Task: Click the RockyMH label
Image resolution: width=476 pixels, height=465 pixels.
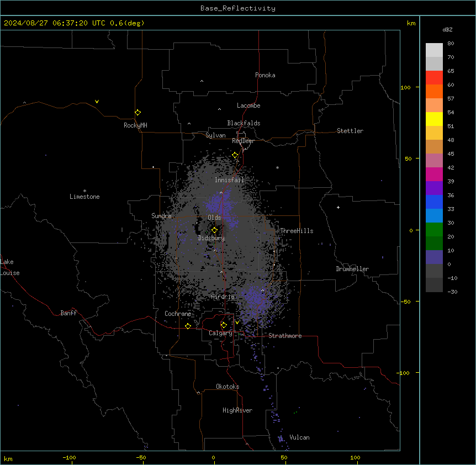Action: (x=135, y=125)
